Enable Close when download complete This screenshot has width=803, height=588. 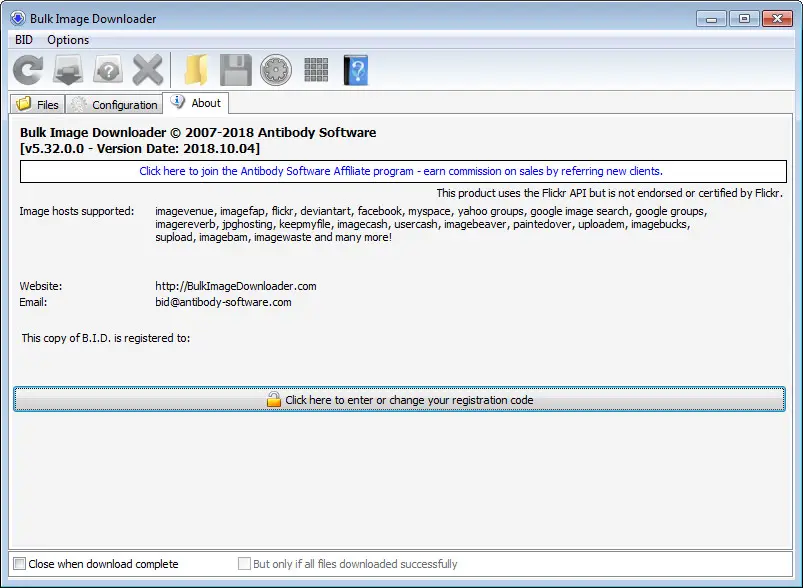point(19,564)
